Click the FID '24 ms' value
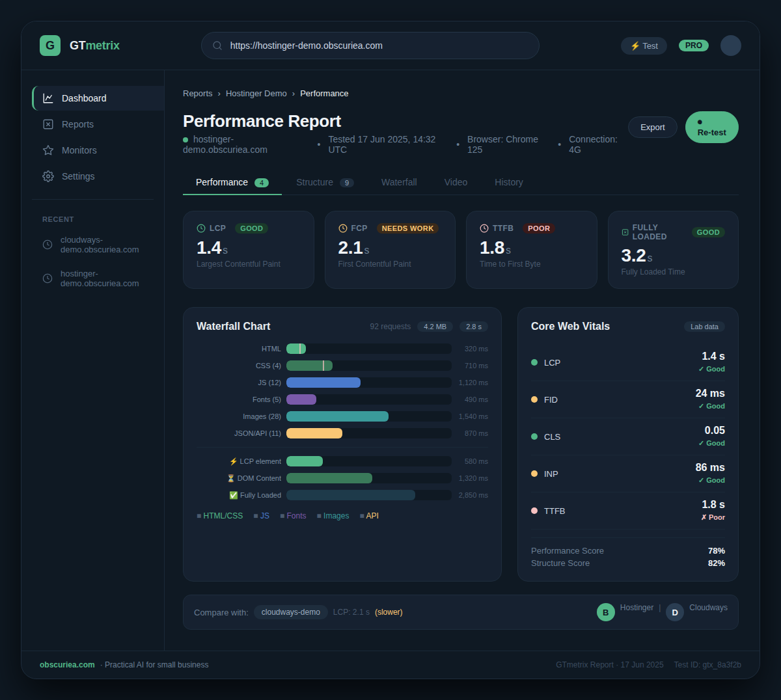 pyautogui.click(x=710, y=394)
